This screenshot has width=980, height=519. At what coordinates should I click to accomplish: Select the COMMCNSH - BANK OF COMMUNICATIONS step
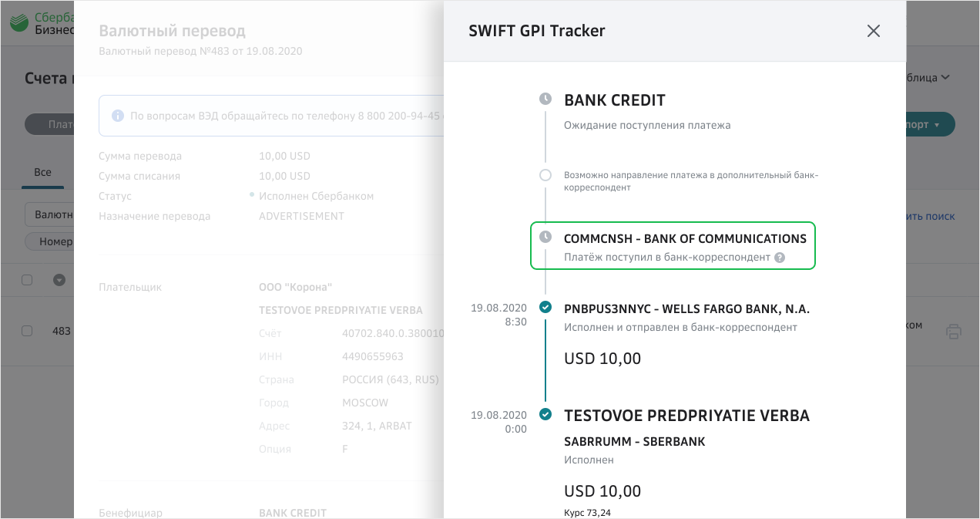coord(685,238)
